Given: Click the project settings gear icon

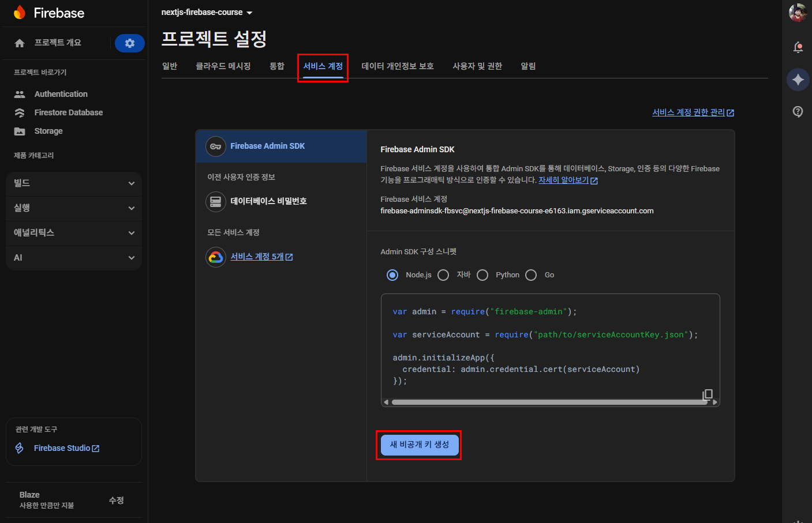Looking at the screenshot, I should click(x=129, y=43).
